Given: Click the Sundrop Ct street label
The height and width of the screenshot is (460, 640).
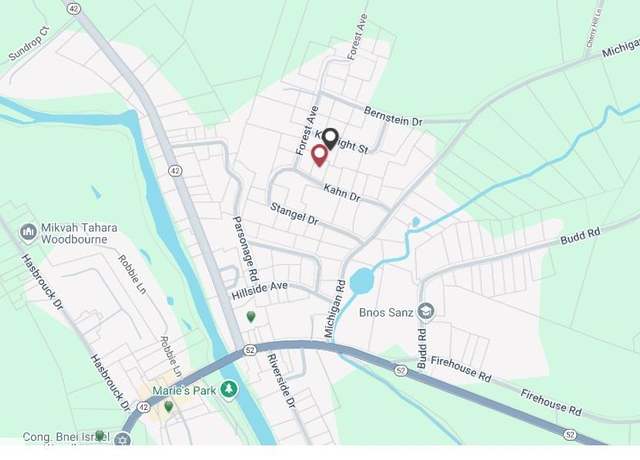Looking at the screenshot, I should 29,43.
